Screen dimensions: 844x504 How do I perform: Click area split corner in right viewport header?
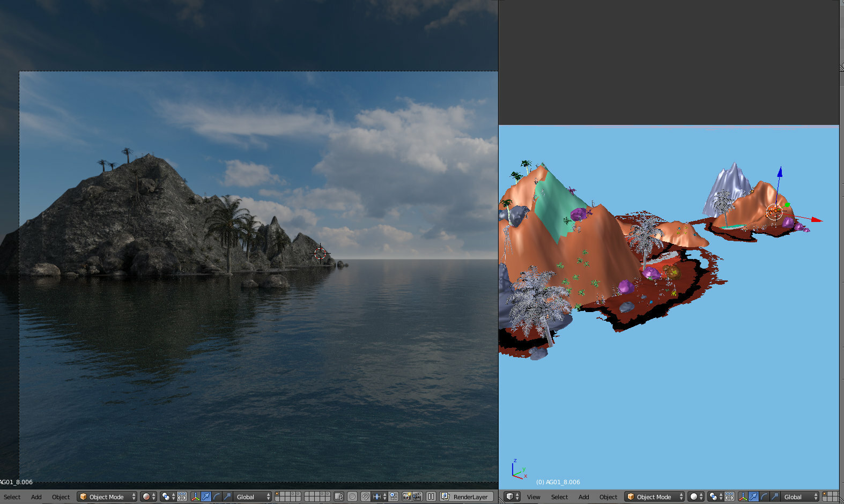click(x=501, y=499)
